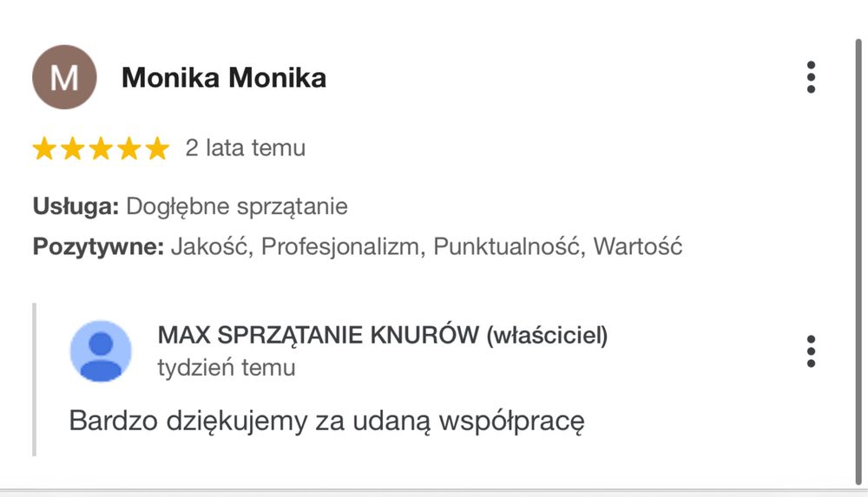Open MAX SPRZĄTANIE KNURÓW owner name
868x497 pixels.
[382, 336]
